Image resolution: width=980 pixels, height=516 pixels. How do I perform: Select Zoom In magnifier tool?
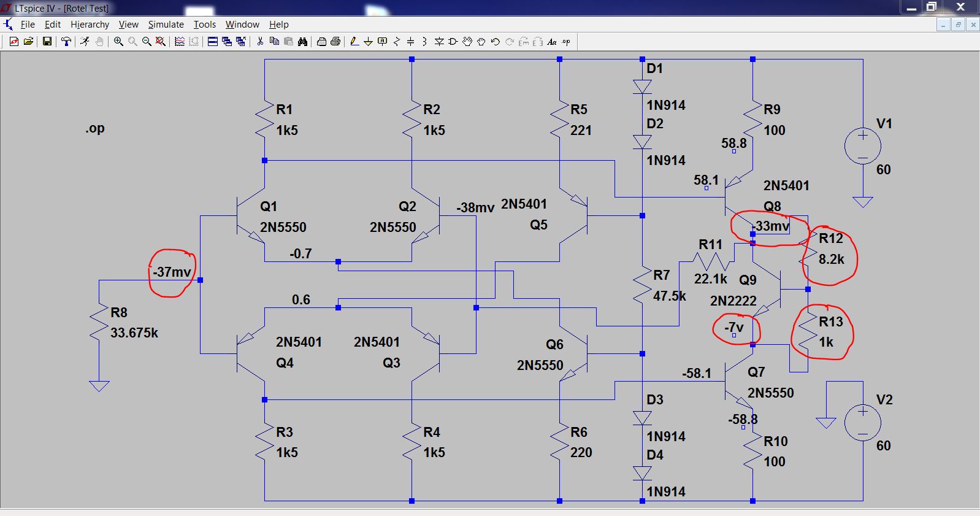pyautogui.click(x=118, y=42)
